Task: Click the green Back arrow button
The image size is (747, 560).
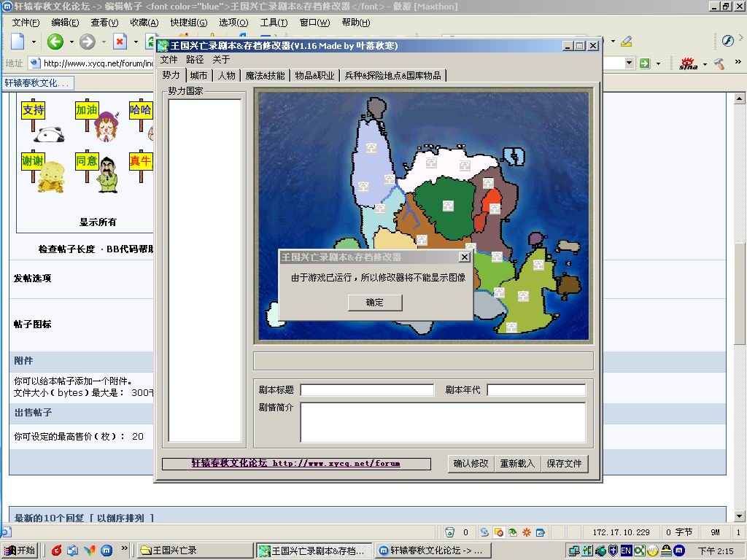Action: click(55, 42)
